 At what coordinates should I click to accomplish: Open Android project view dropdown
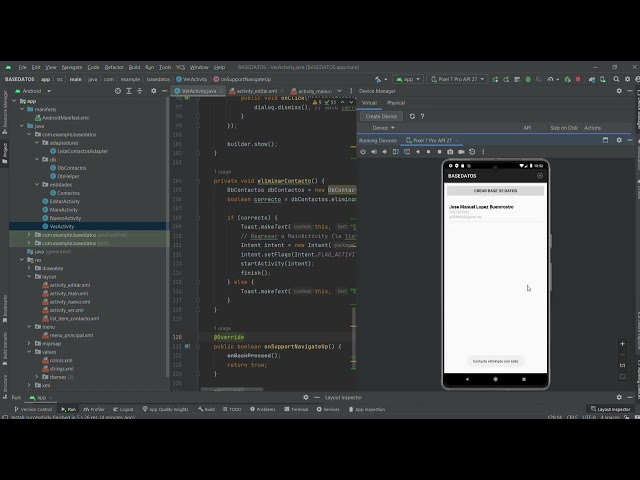coord(33,91)
